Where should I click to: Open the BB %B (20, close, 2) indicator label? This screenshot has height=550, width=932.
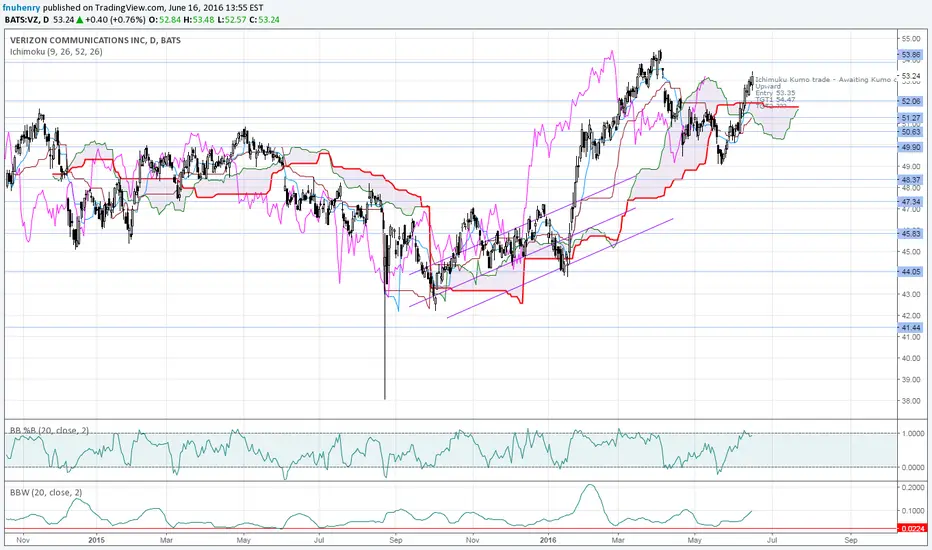pyautogui.click(x=49, y=430)
